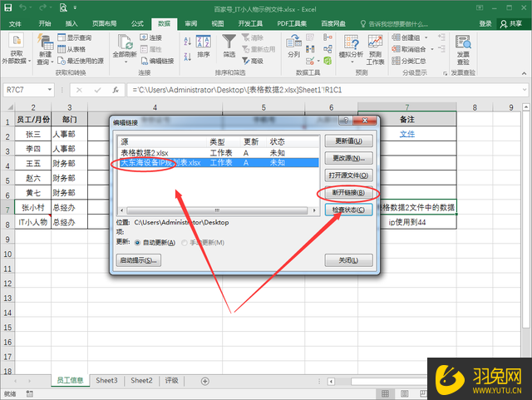The image size is (532, 400).
Task: Select the cell containing 张三
Action: 33,134
